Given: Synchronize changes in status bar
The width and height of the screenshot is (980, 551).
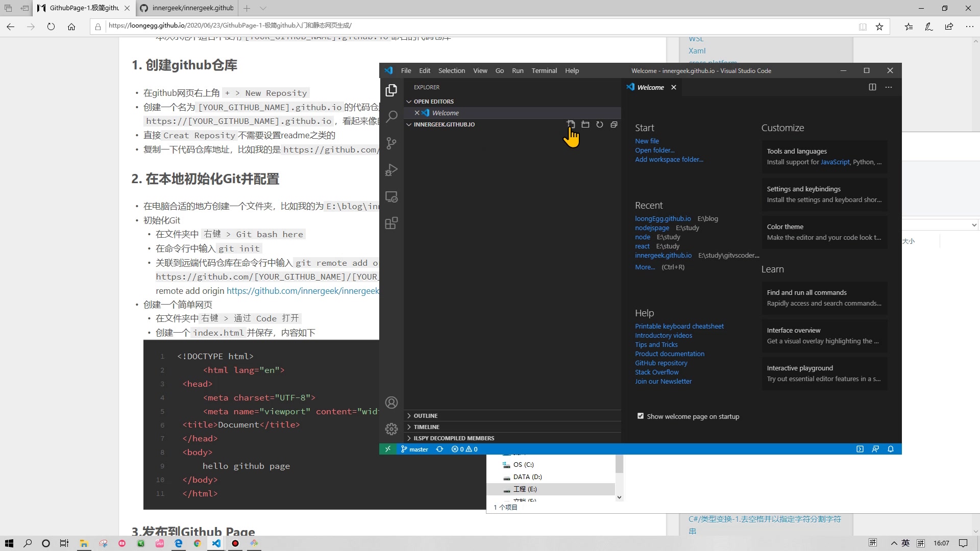Looking at the screenshot, I should pos(439,449).
